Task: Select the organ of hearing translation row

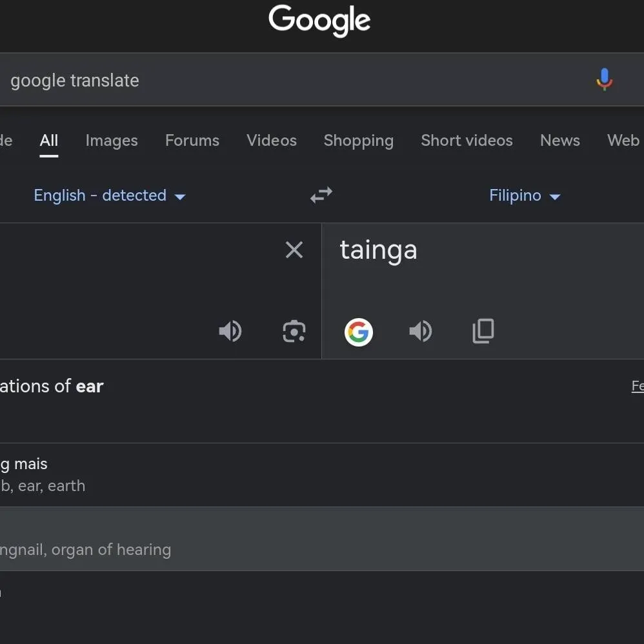Action: click(322, 539)
